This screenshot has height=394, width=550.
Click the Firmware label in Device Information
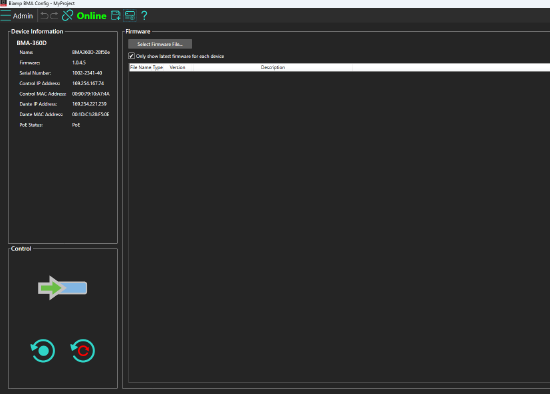30,62
